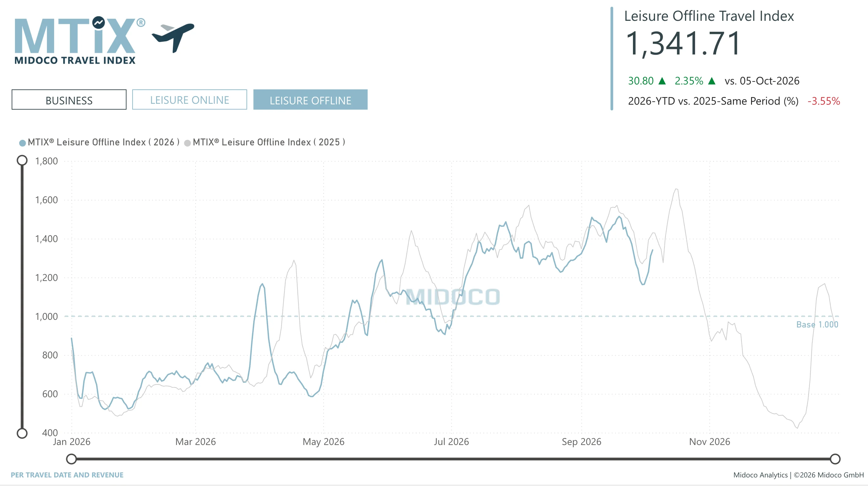Click the airplane icon beside the logo
This screenshot has height=486, width=868.
(x=173, y=37)
